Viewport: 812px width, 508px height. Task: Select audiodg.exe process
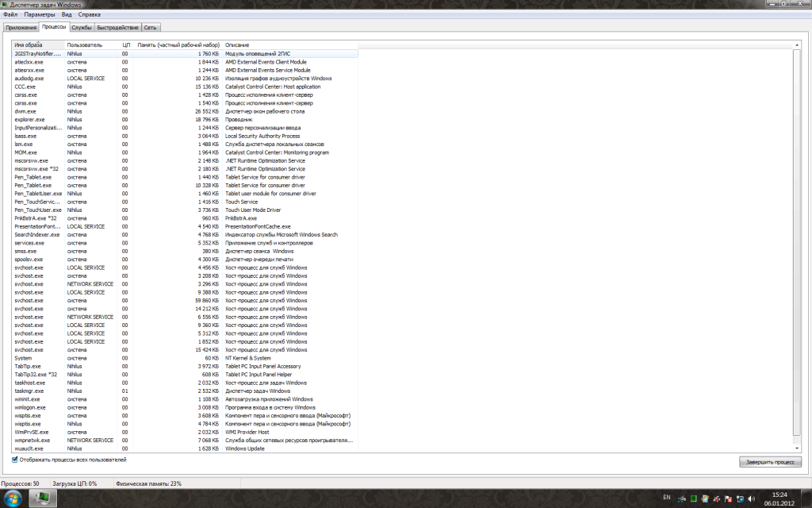pyautogui.click(x=185, y=79)
